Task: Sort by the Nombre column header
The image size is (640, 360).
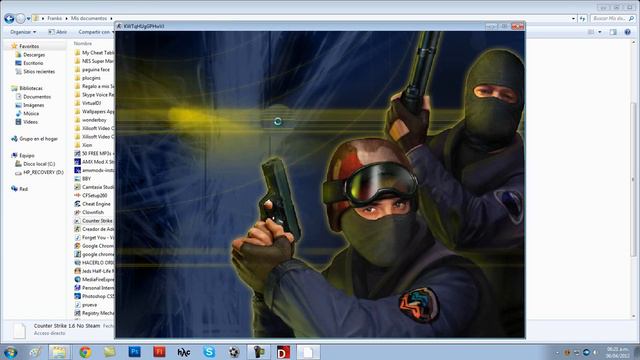Action: tap(83, 43)
